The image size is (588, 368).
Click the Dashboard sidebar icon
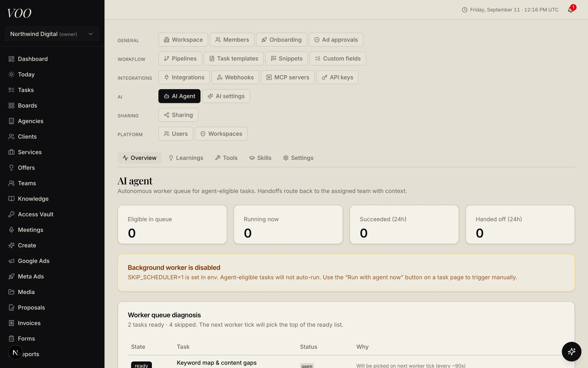click(11, 59)
